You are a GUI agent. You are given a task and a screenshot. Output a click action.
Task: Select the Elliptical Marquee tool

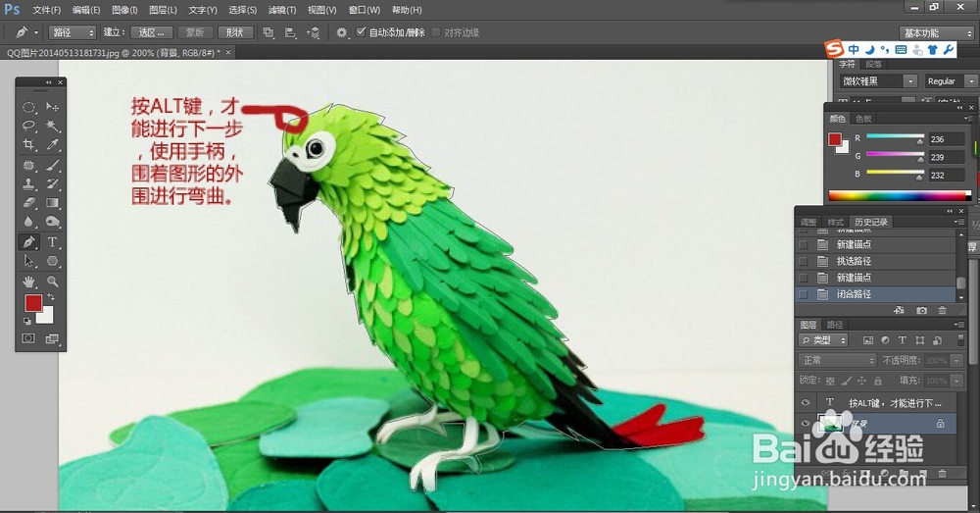click(x=28, y=107)
